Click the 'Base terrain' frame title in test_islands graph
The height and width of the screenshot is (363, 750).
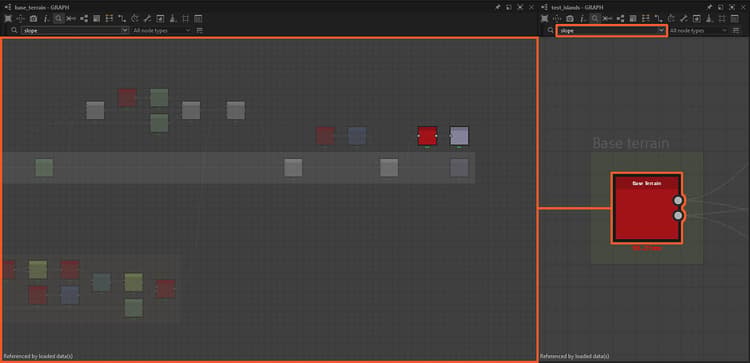tap(630, 143)
